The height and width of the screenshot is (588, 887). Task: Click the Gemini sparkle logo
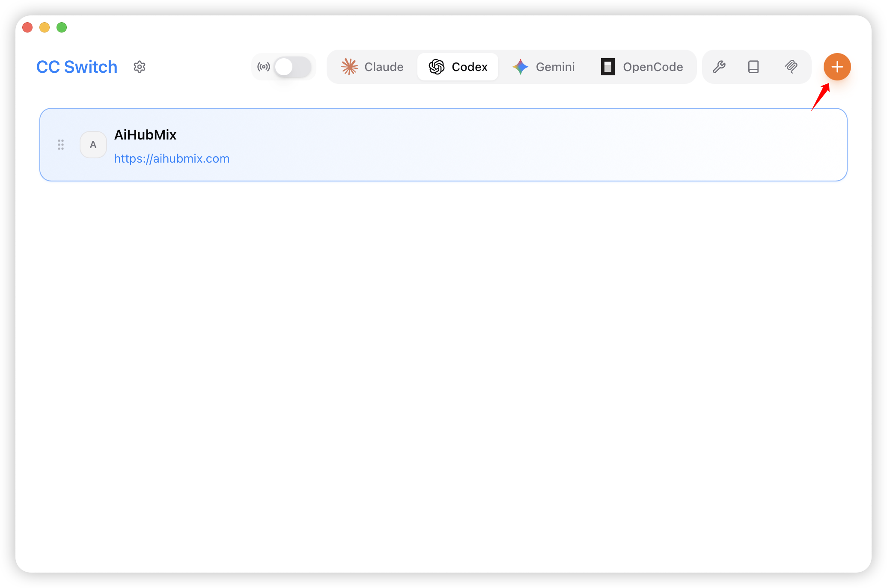point(521,67)
